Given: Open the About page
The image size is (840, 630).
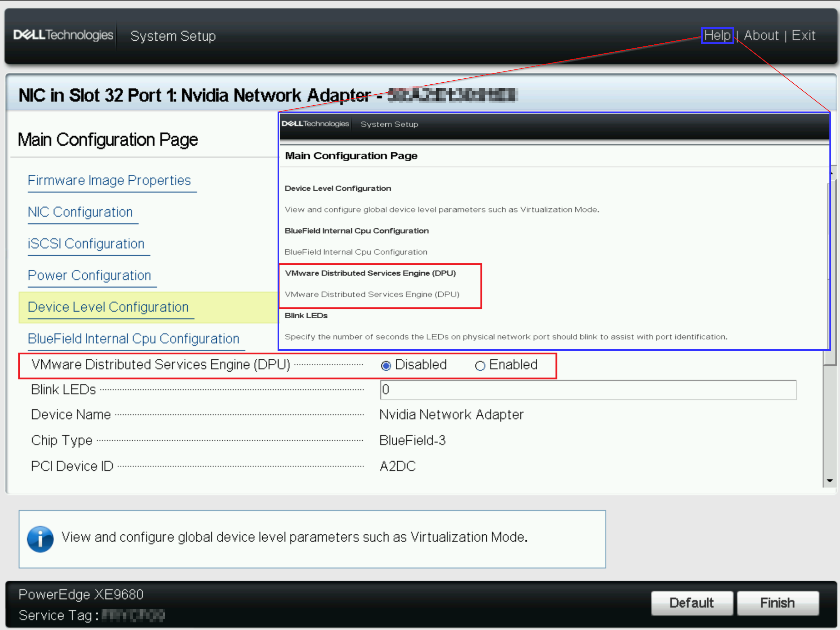Looking at the screenshot, I should [761, 35].
